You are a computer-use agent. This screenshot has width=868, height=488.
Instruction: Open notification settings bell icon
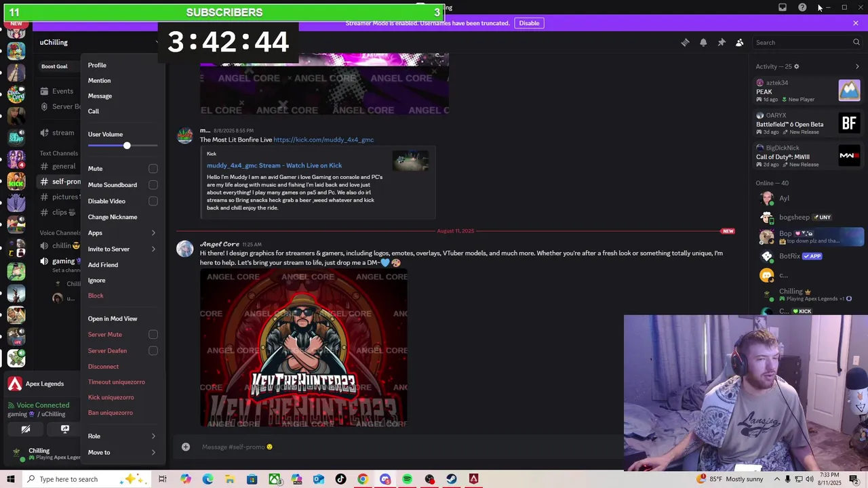(x=703, y=42)
